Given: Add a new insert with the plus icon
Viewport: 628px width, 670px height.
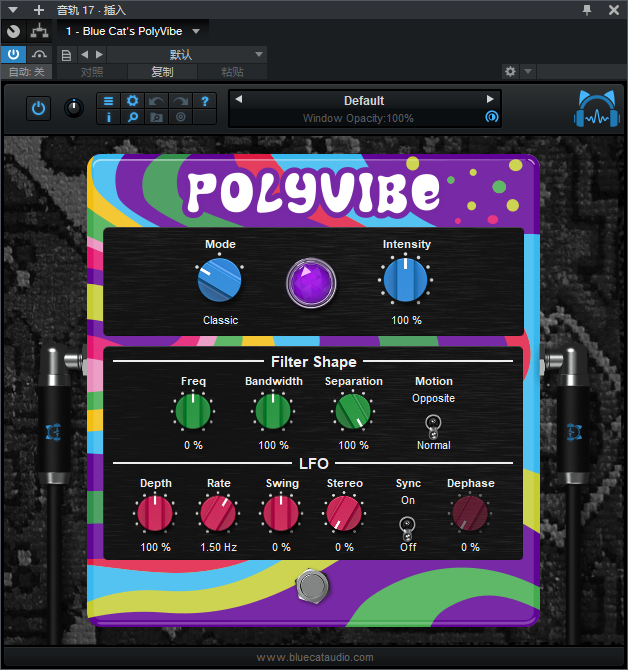Looking at the screenshot, I should click(39, 9).
